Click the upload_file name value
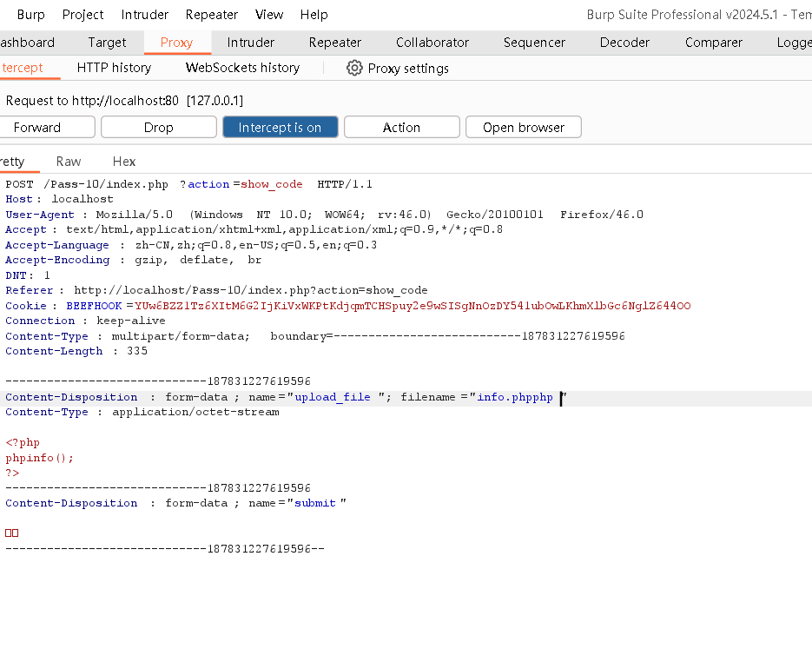The height and width of the screenshot is (662, 812). click(x=333, y=397)
